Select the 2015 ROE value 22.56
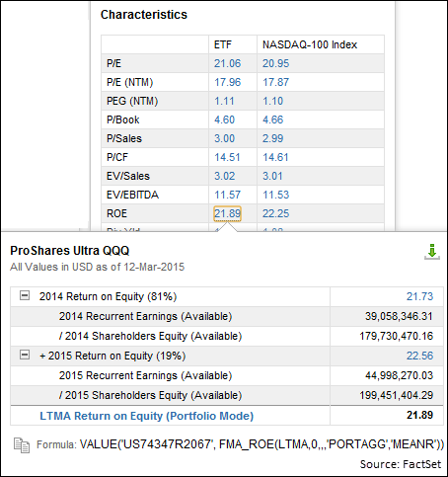The height and width of the screenshot is (477, 448). coord(419,356)
